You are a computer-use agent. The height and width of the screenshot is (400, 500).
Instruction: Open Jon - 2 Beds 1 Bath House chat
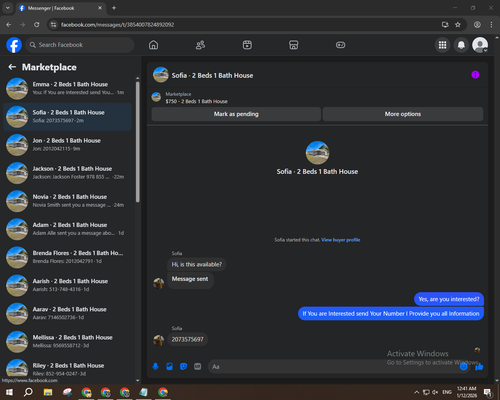pos(68,145)
